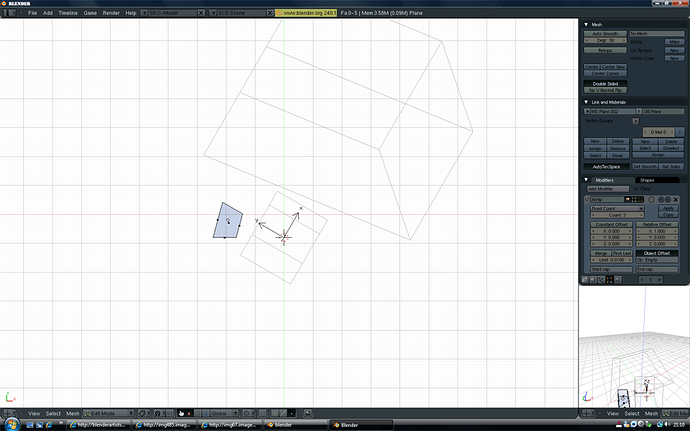Move the Array modifier down in stack
690x431 pixels.
click(668, 200)
